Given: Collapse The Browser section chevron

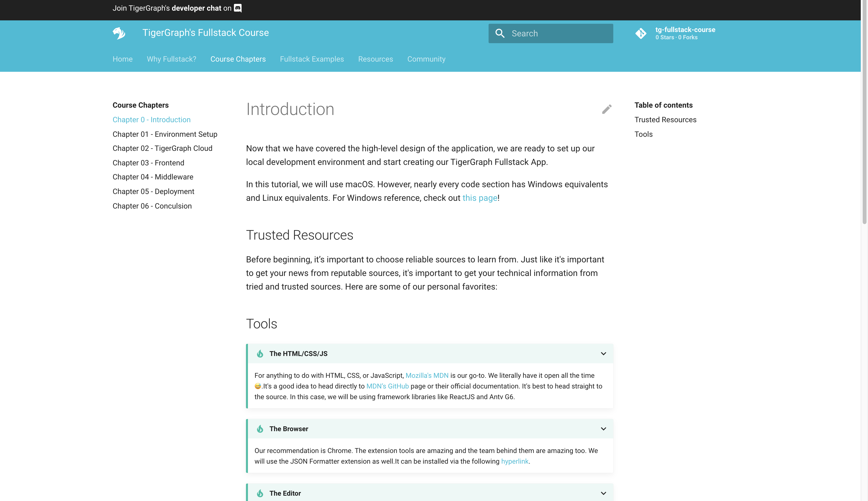Looking at the screenshot, I should (603, 429).
